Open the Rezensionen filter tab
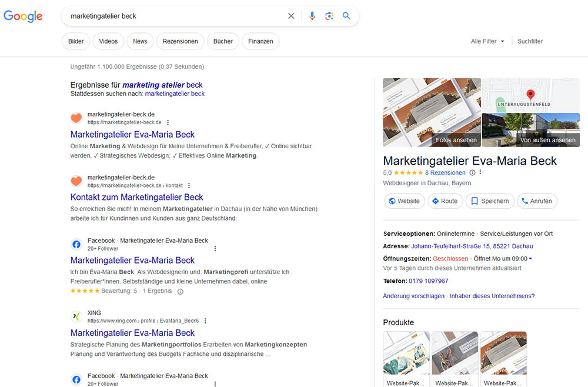Viewport: 588px width, 387px height. [181, 41]
